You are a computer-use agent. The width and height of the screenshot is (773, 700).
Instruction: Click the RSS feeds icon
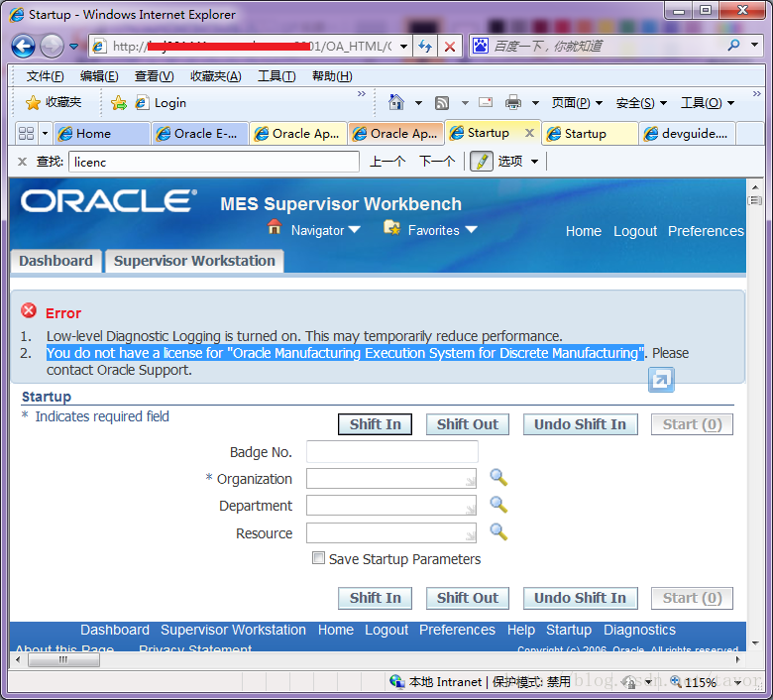(442, 102)
